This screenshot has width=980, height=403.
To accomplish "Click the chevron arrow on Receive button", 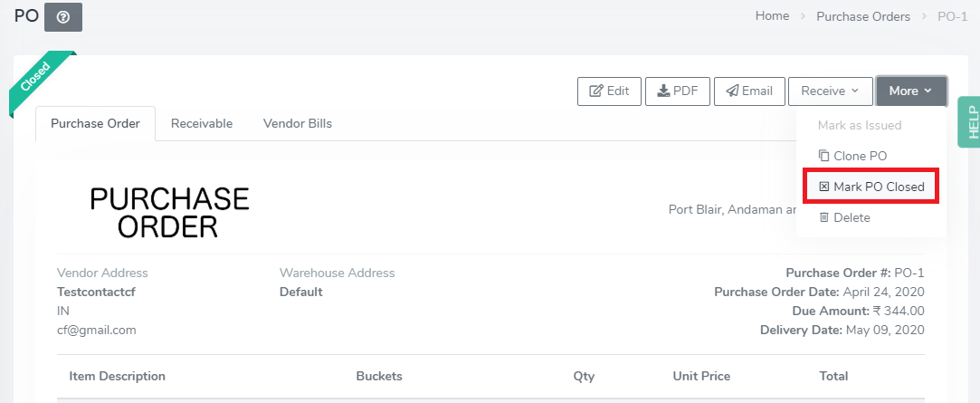I will pyautogui.click(x=855, y=91).
